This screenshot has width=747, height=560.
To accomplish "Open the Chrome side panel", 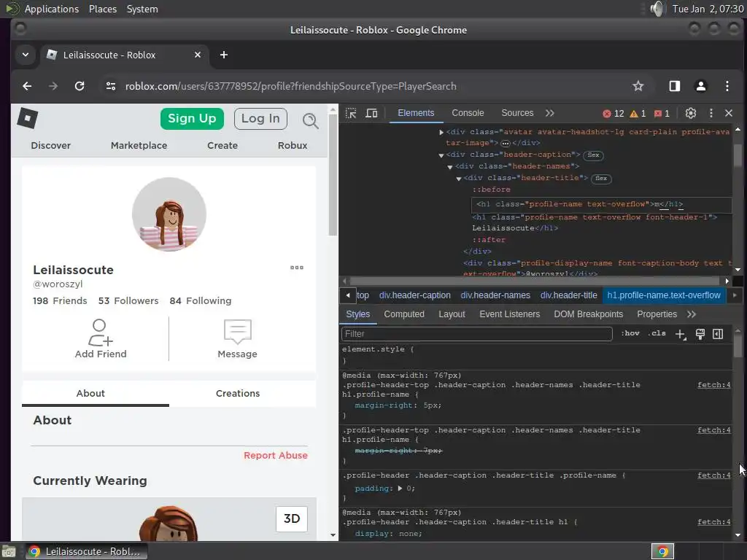I will click(675, 86).
